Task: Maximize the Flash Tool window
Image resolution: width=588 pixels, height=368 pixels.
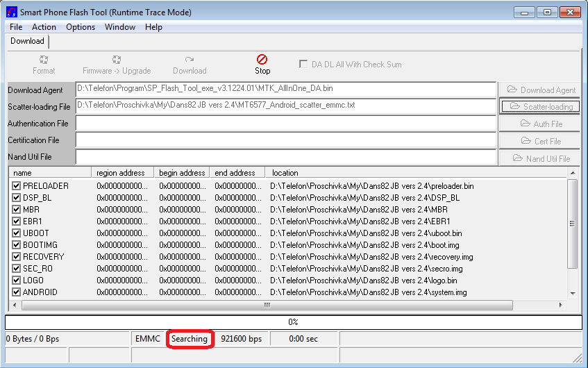Action: tap(547, 12)
